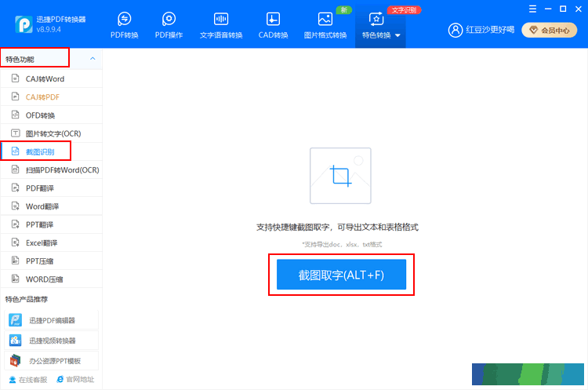This screenshot has height=390, width=588.
Task: Click the CAJ转Word document icon
Action: tap(15, 78)
